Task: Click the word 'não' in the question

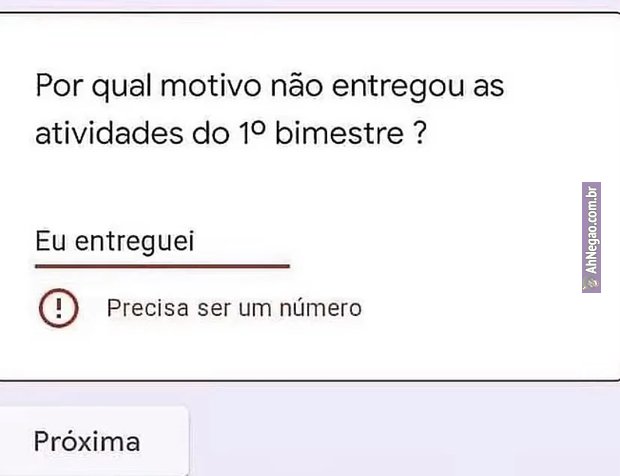Action: click(x=296, y=86)
